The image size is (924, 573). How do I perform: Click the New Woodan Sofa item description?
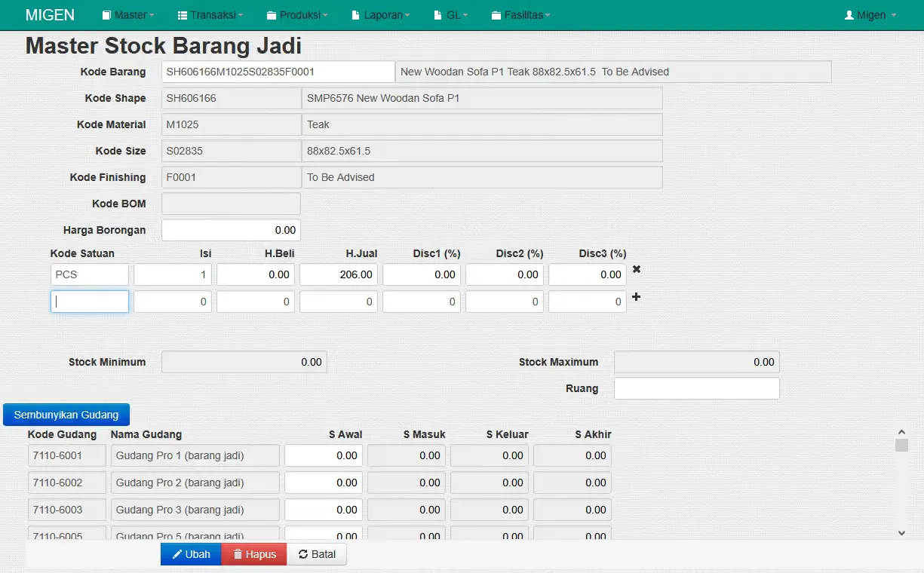[x=613, y=72]
